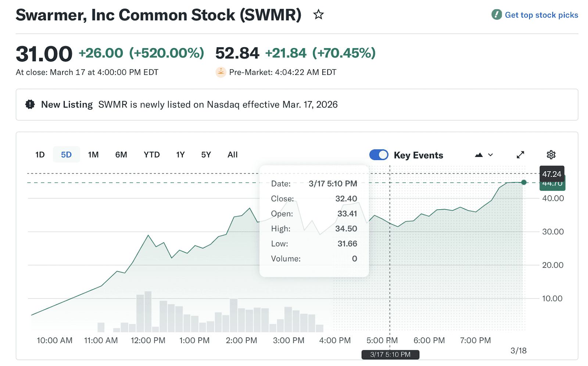588x366 pixels.
Task: Click tallest volume bar near 12:00 PM
Action: (148, 312)
